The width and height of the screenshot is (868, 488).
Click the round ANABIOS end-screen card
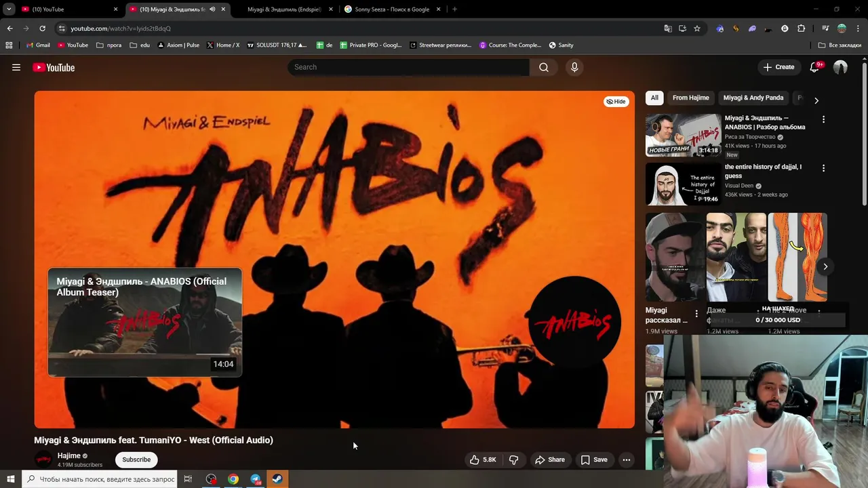pyautogui.click(x=574, y=322)
